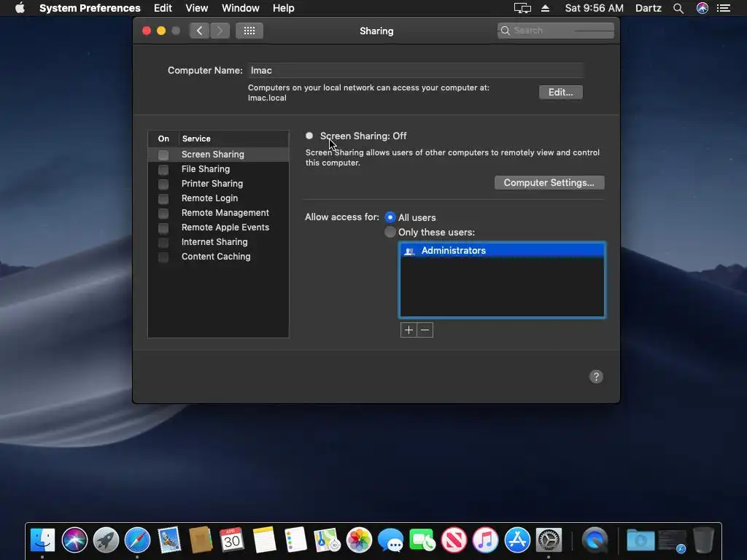Open Mail stamp icon in dock
The width and height of the screenshot is (747, 560).
(169, 540)
